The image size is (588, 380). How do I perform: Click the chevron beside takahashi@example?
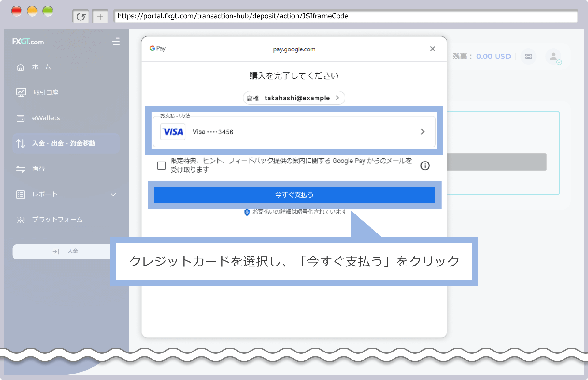click(337, 98)
